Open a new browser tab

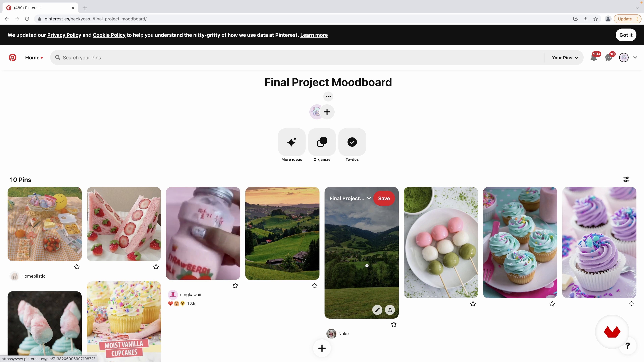(x=85, y=8)
